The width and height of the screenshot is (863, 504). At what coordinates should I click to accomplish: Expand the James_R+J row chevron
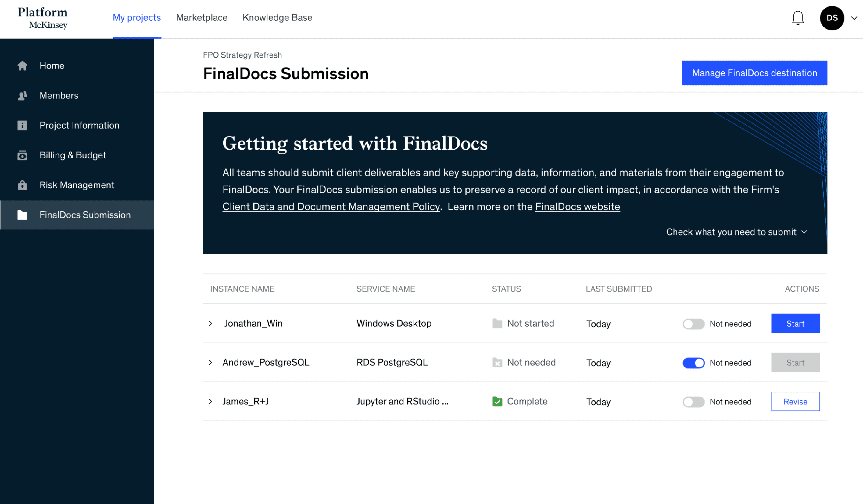pos(210,402)
